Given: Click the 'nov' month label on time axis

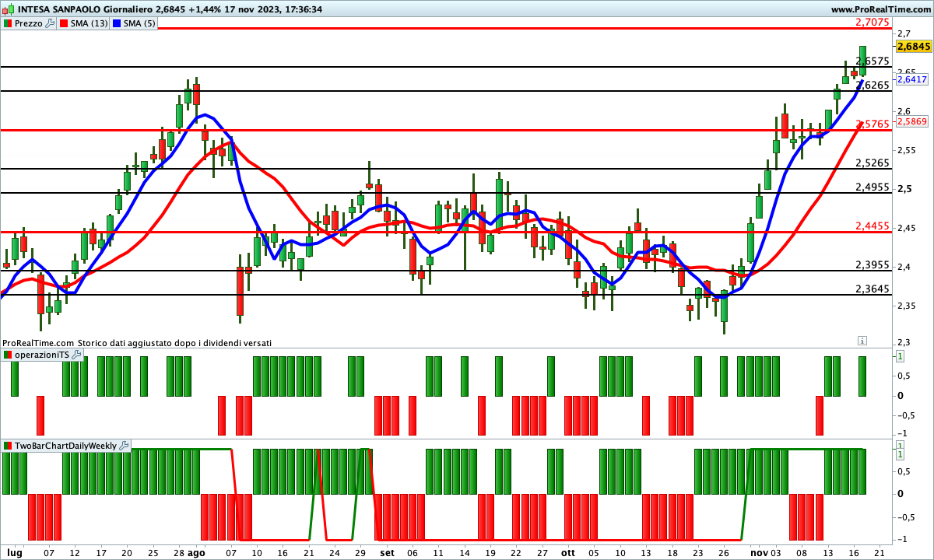Looking at the screenshot, I should [x=759, y=552].
